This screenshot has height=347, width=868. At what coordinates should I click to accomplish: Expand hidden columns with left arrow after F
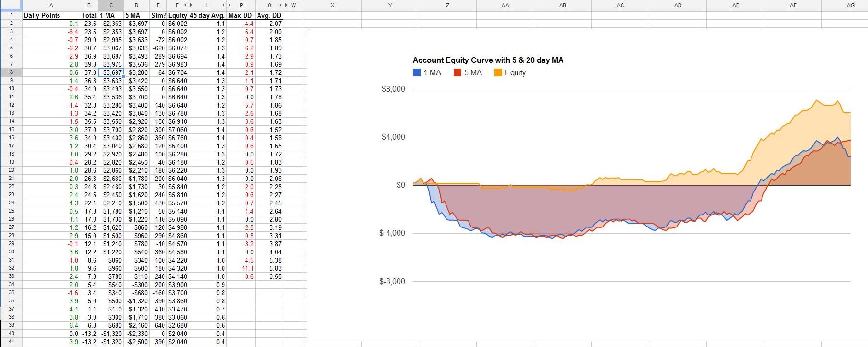tap(185, 5)
